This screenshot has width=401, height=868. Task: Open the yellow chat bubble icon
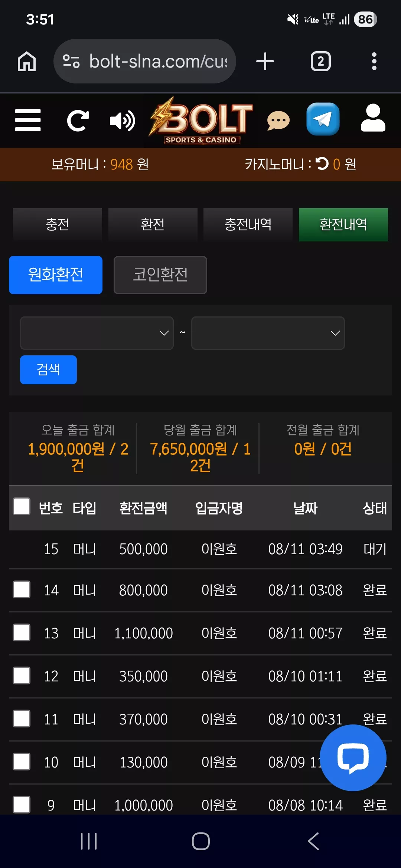click(x=278, y=121)
